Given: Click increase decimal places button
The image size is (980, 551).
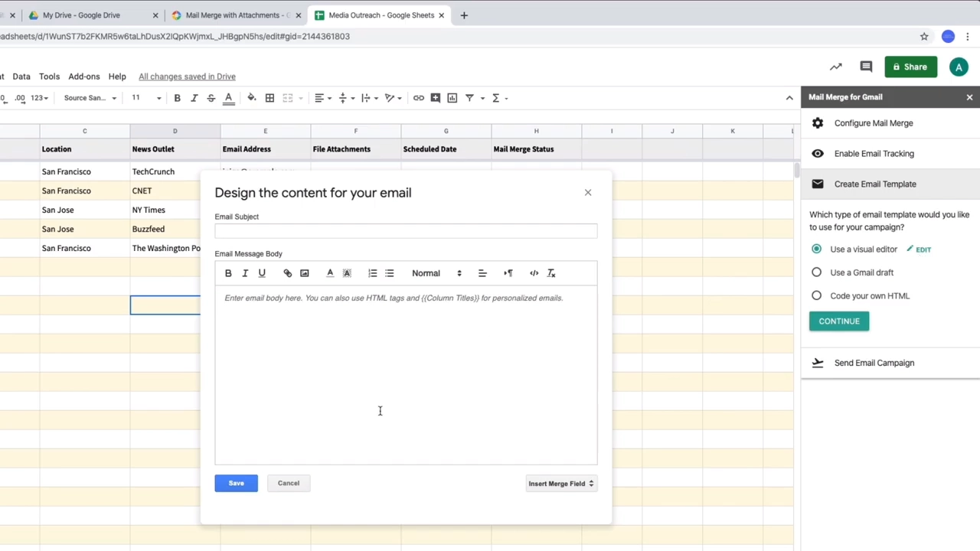Looking at the screenshot, I should coord(20,98).
